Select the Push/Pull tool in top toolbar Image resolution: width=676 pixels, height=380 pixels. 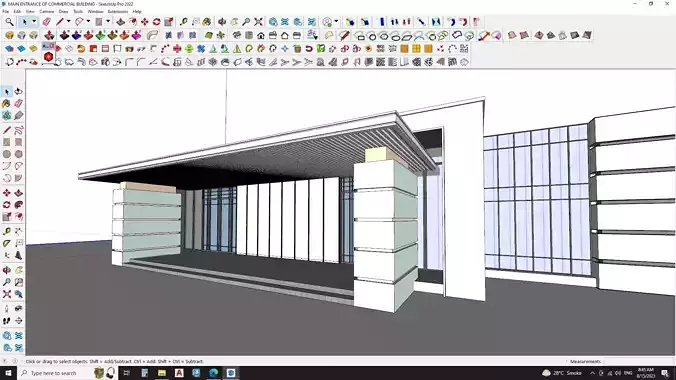[x=121, y=22]
